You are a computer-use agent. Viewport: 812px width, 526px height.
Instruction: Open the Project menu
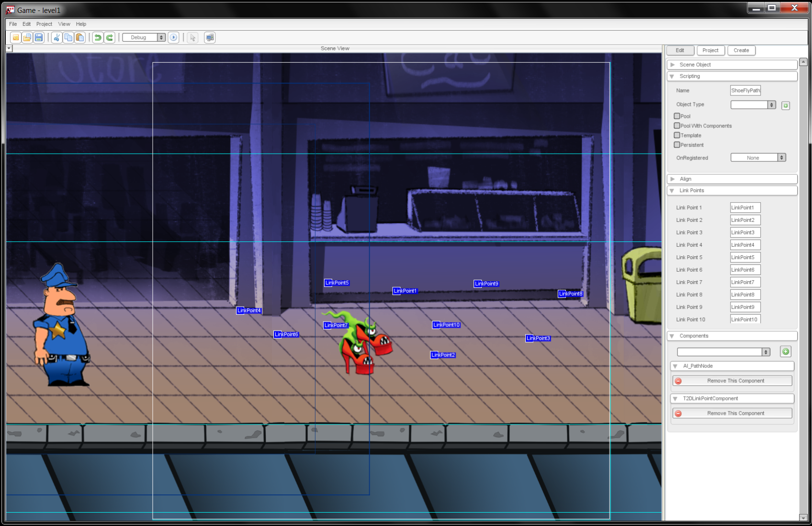(x=44, y=24)
